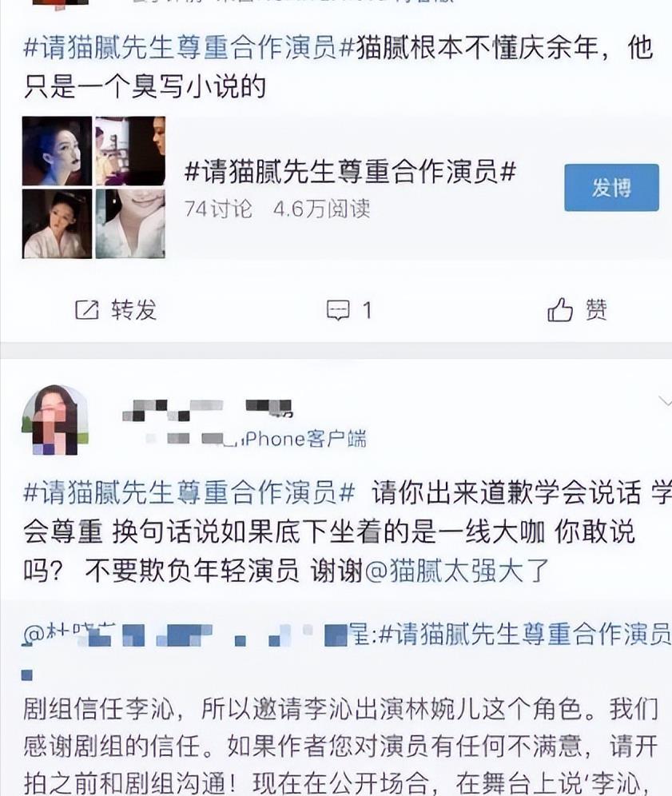Screen dimensions: 672x796
Task: Open the hashtag in the second post's text
Action: coord(189,492)
